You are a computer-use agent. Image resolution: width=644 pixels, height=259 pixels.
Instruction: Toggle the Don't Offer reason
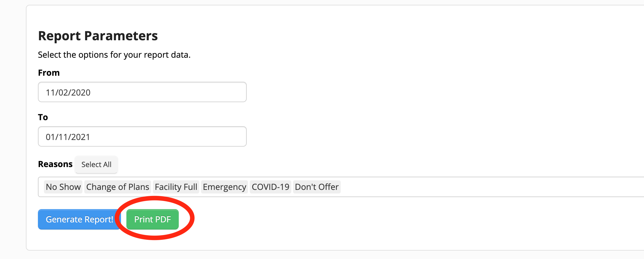317,187
